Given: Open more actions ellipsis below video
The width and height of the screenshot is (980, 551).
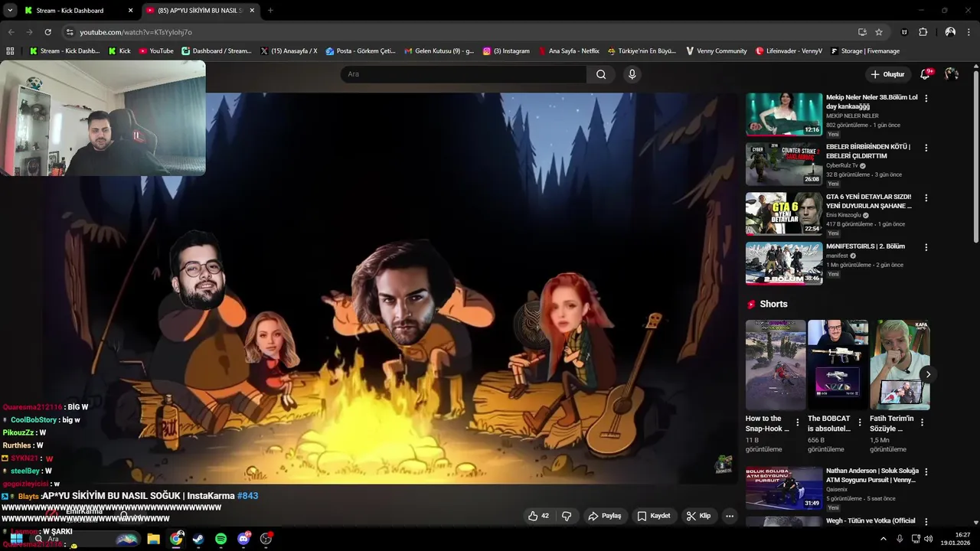Looking at the screenshot, I should point(730,516).
